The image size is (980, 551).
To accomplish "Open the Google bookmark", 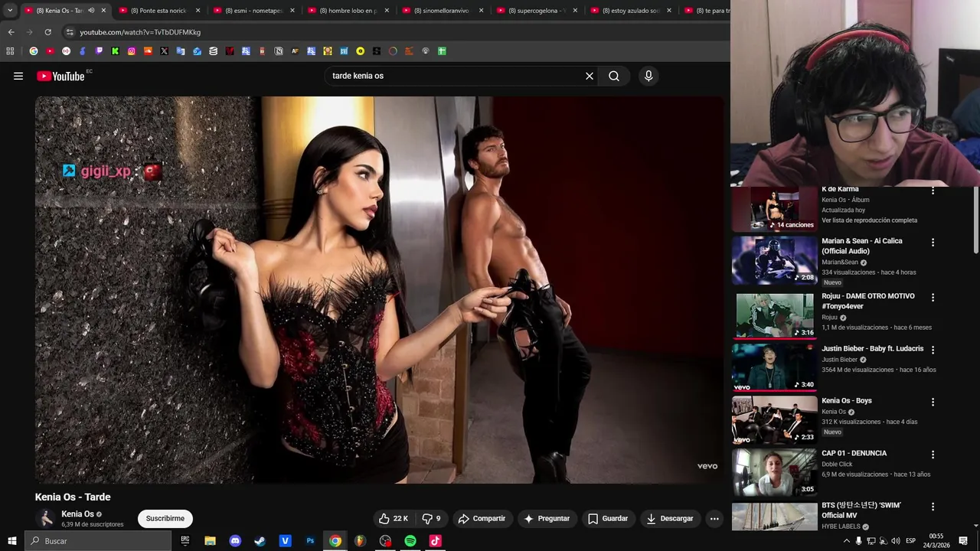I will point(34,51).
